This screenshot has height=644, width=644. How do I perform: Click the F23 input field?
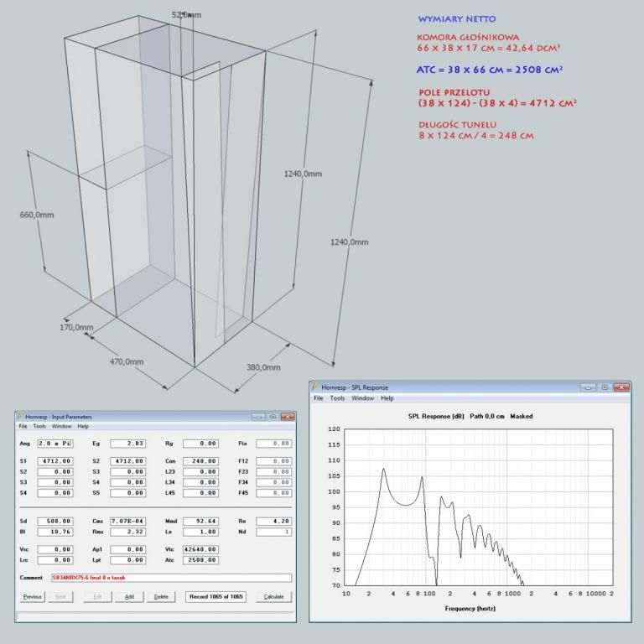coord(274,472)
